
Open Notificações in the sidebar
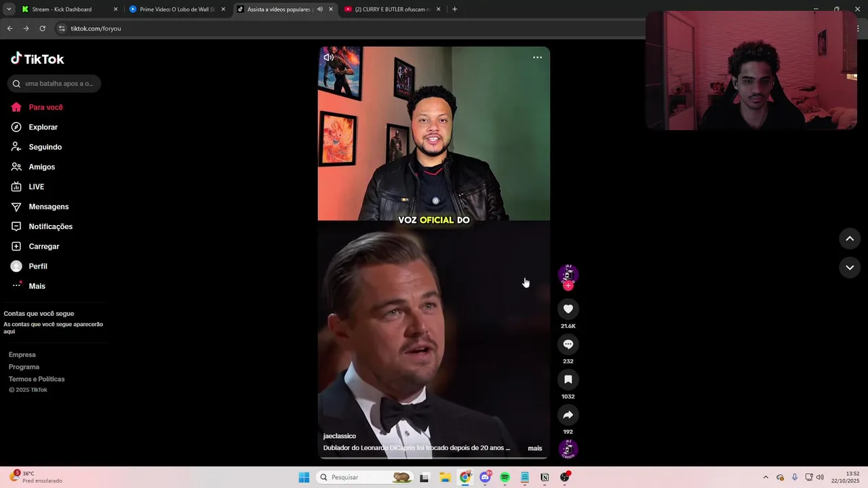42,226
